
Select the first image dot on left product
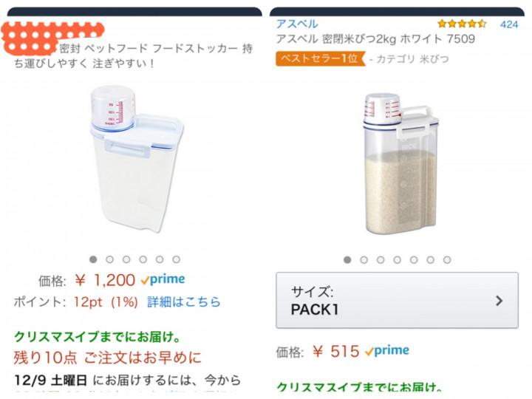pyautogui.click(x=93, y=259)
